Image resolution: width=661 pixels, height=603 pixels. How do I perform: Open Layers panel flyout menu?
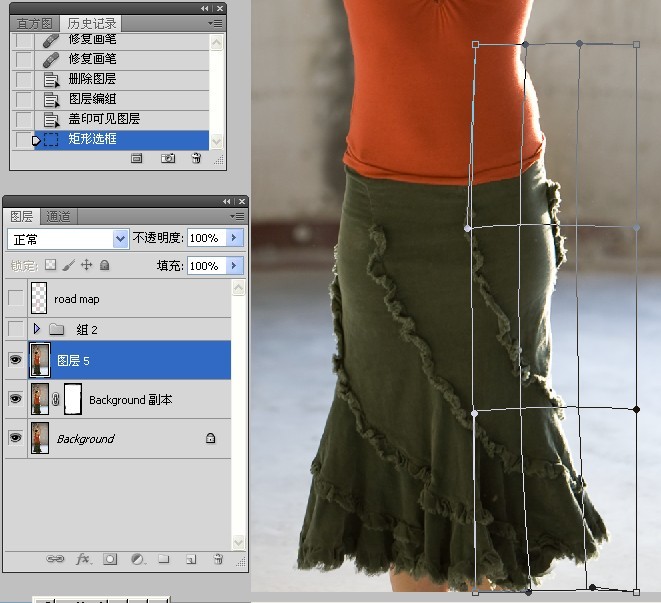[x=237, y=217]
